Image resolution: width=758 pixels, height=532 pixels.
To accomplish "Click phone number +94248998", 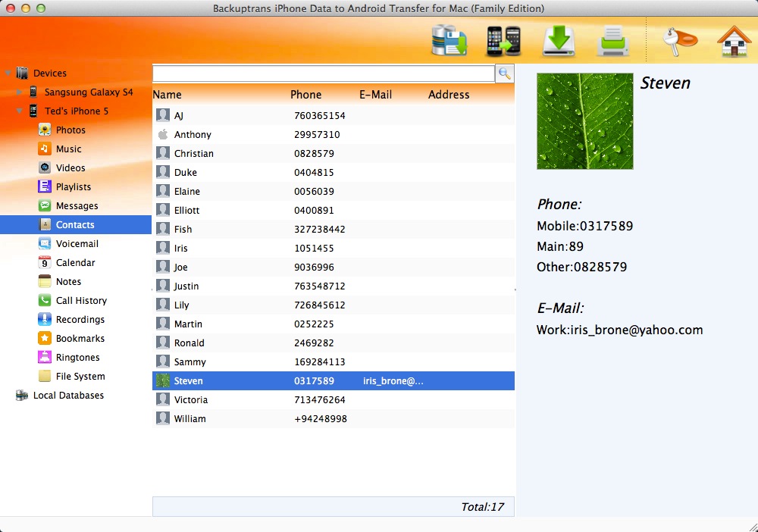I will click(x=321, y=419).
